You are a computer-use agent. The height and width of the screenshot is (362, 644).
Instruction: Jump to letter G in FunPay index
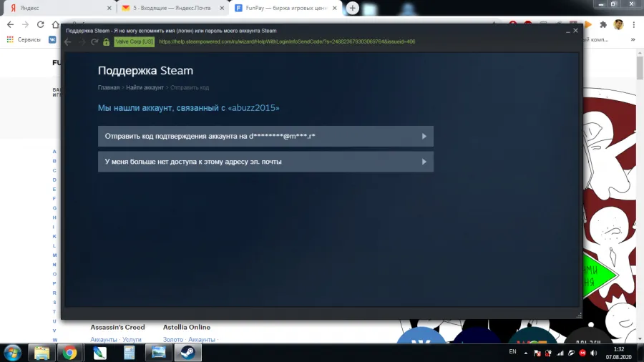point(54,208)
